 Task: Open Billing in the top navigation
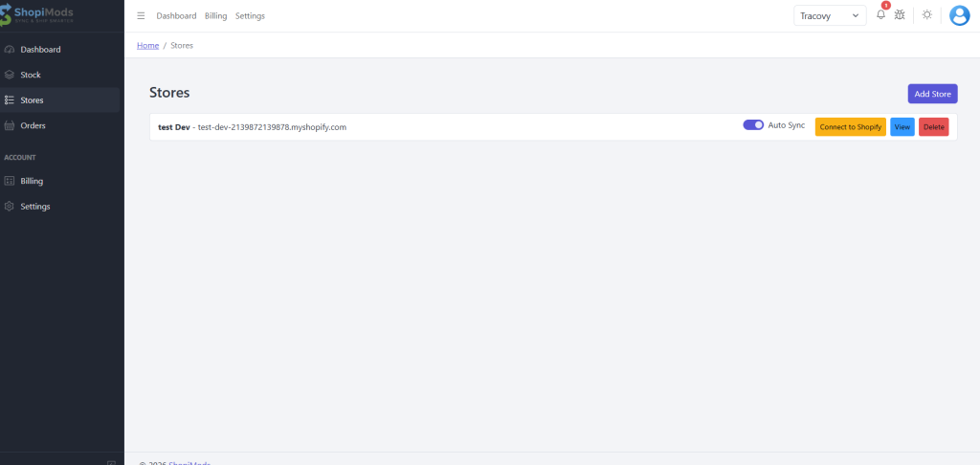(215, 16)
